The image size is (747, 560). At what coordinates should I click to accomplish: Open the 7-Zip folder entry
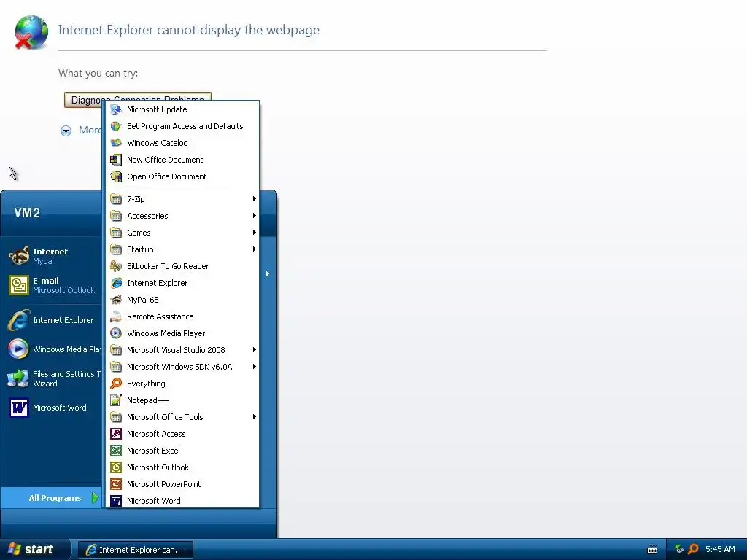pyautogui.click(x=183, y=199)
